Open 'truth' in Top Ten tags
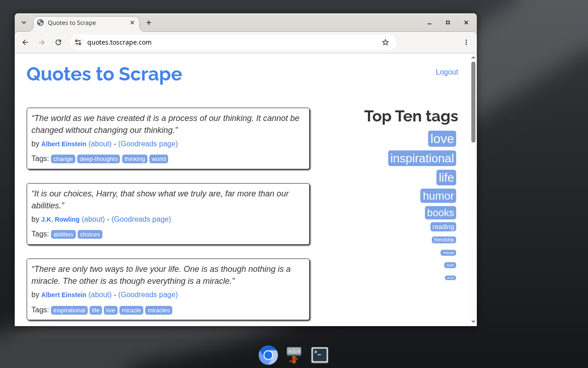The height and width of the screenshot is (368, 588). point(450,265)
